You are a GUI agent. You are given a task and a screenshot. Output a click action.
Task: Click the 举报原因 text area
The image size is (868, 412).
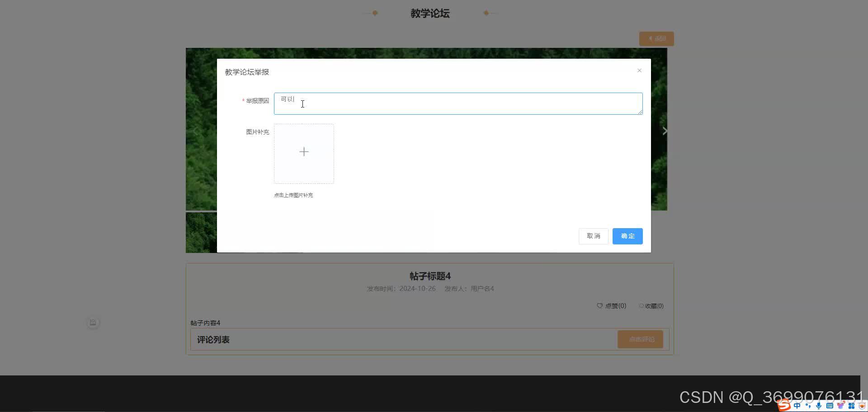(458, 103)
